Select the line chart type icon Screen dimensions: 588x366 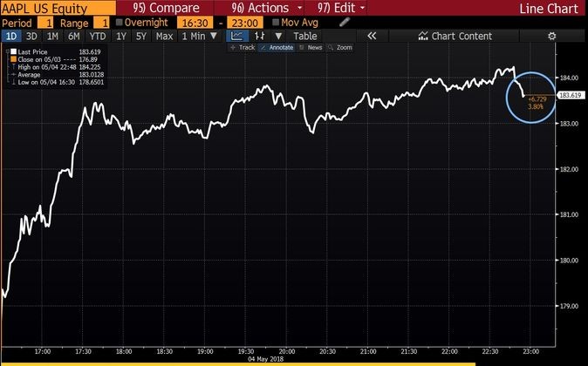click(236, 36)
